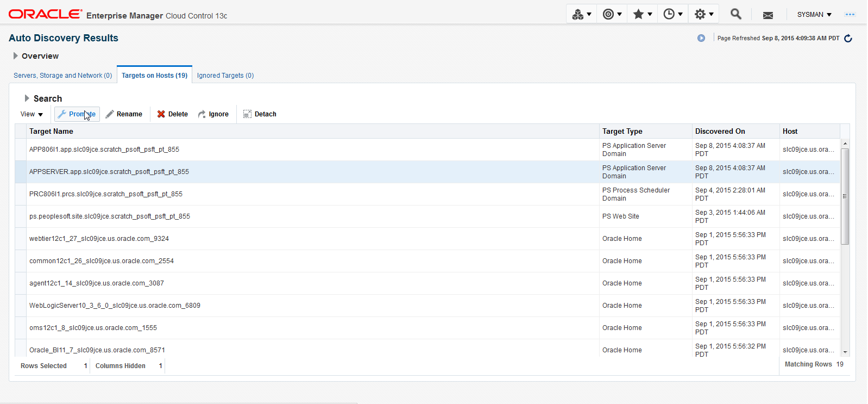This screenshot has width=868, height=404.
Task: Click the Matching Rows 19 status text
Action: tap(814, 364)
